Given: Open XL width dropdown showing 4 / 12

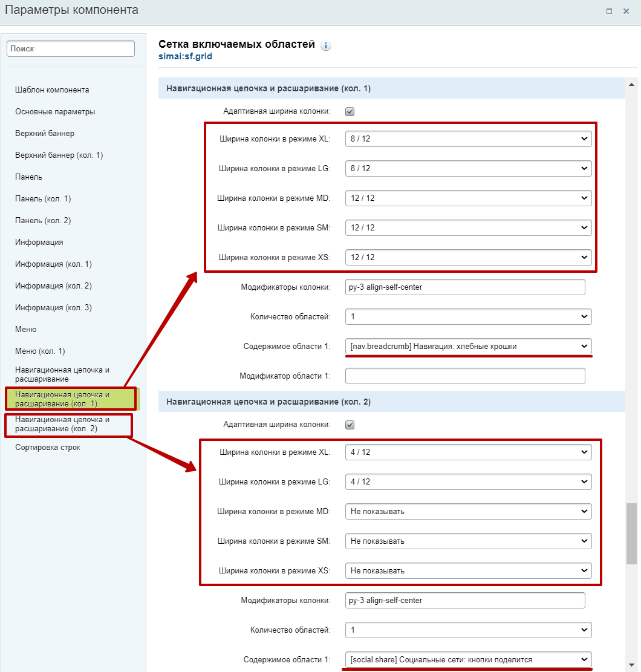Looking at the screenshot, I should 468,452.
